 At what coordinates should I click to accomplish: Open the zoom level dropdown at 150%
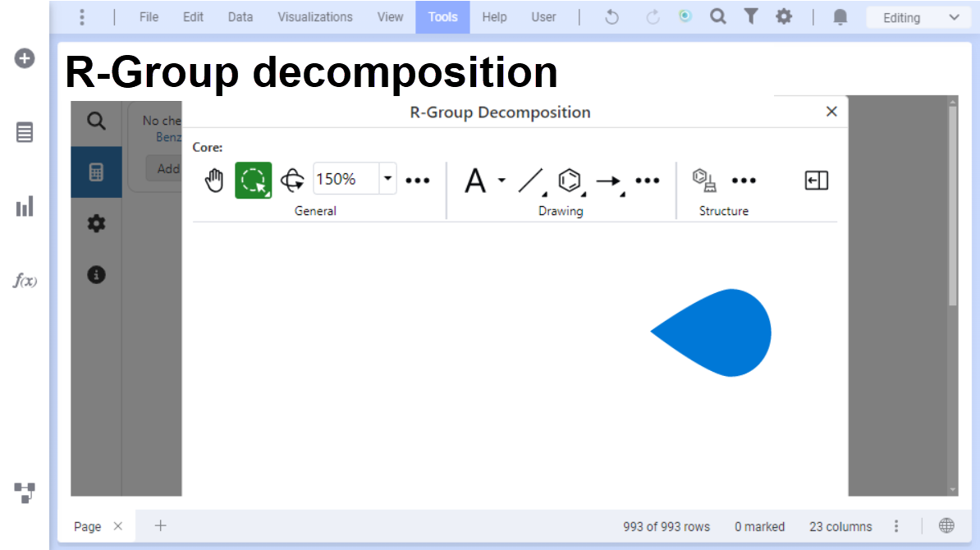pos(387,179)
